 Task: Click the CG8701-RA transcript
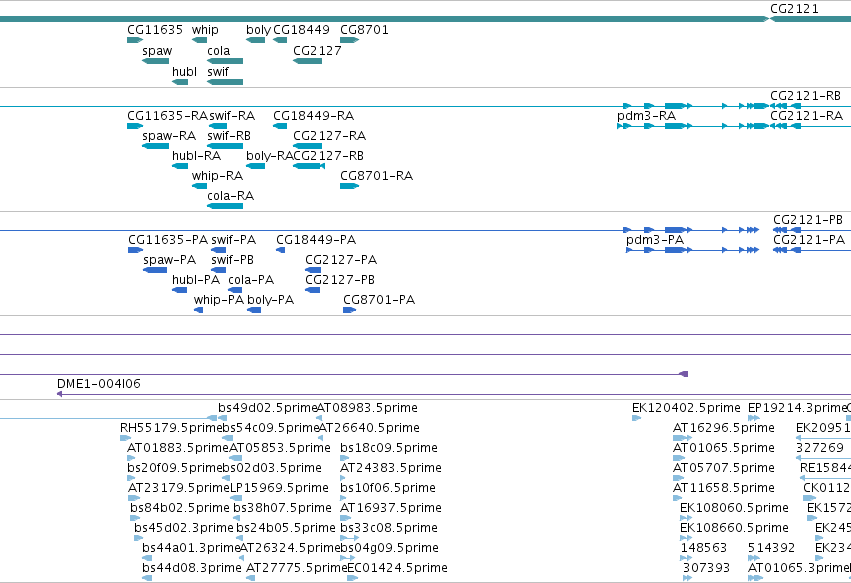(x=350, y=186)
